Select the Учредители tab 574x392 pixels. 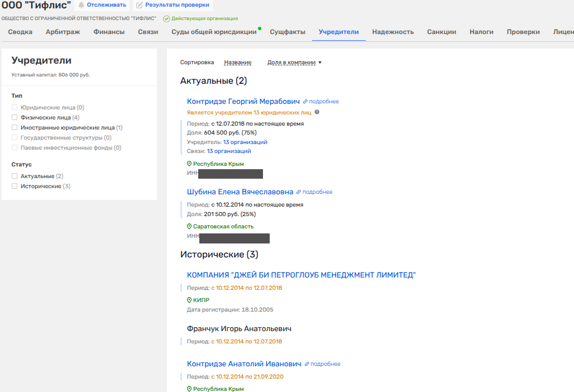tap(338, 32)
